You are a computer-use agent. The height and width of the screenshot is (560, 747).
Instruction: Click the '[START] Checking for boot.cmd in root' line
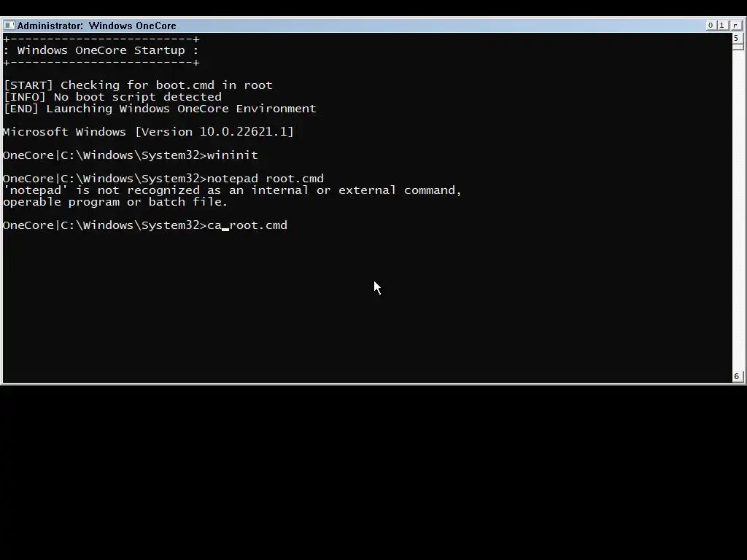138,85
